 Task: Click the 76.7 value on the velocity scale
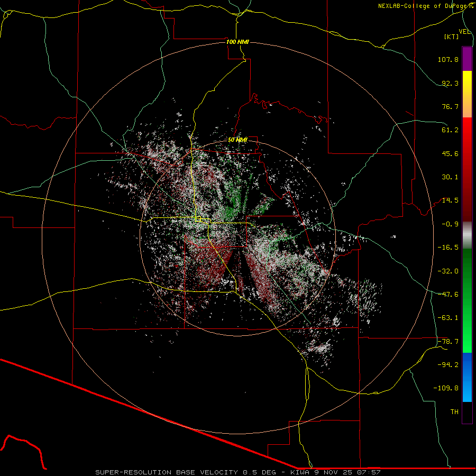click(450, 106)
